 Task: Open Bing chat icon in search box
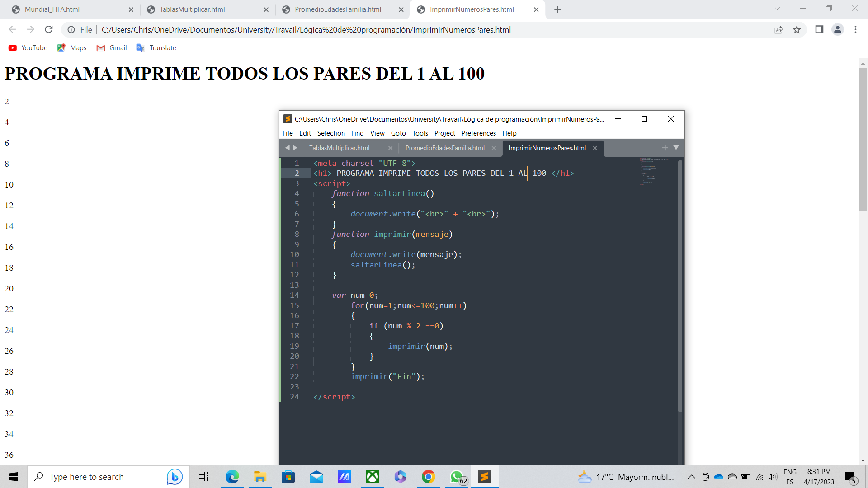tap(175, 477)
